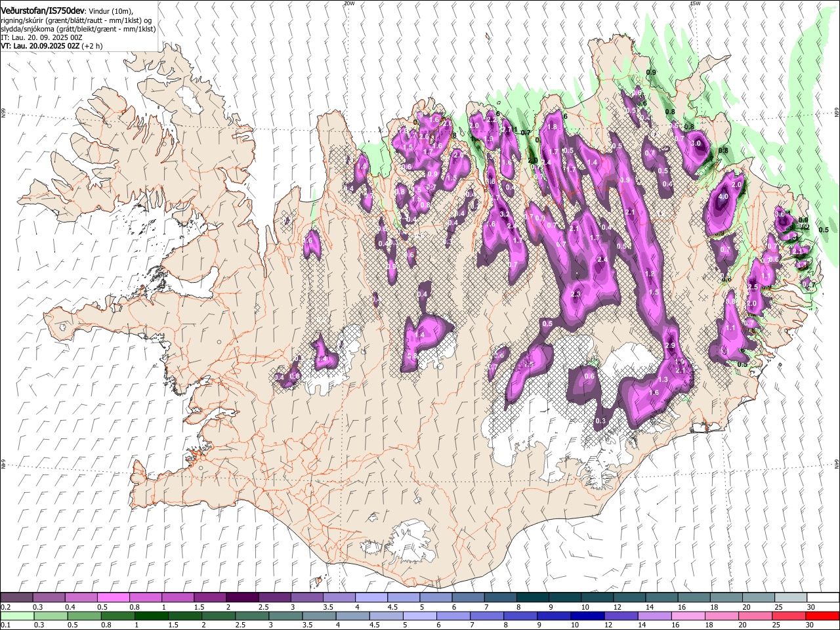Click lower legend swatch between 2.5 and 3

point(252,616)
